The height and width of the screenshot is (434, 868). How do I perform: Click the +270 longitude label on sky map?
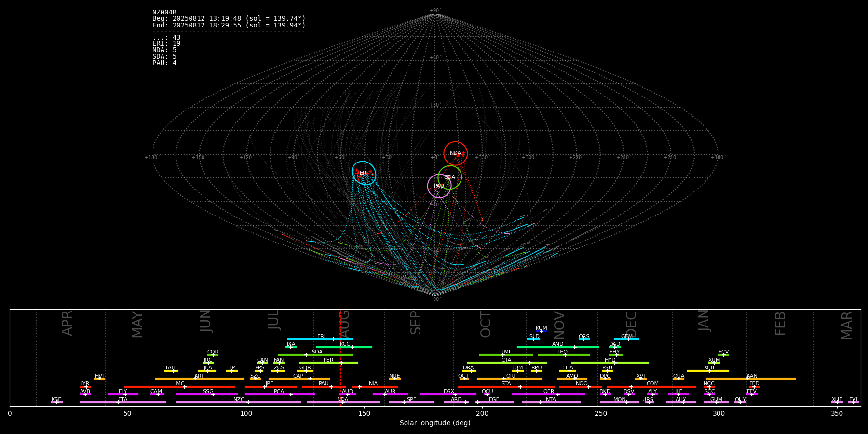coord(575,158)
